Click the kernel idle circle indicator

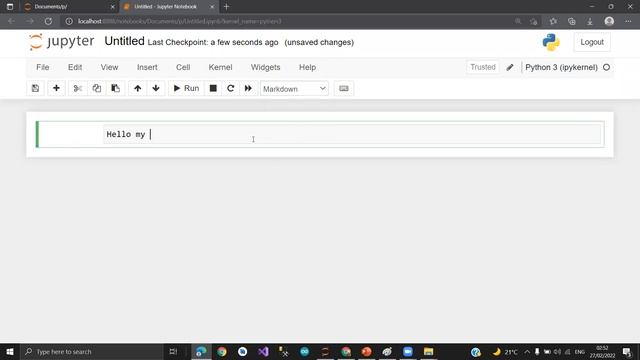coord(607,67)
